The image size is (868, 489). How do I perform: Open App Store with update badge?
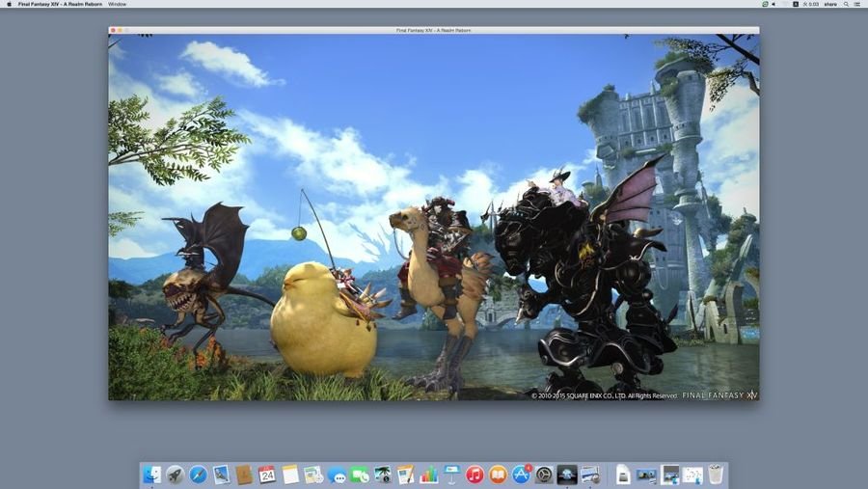[521, 475]
